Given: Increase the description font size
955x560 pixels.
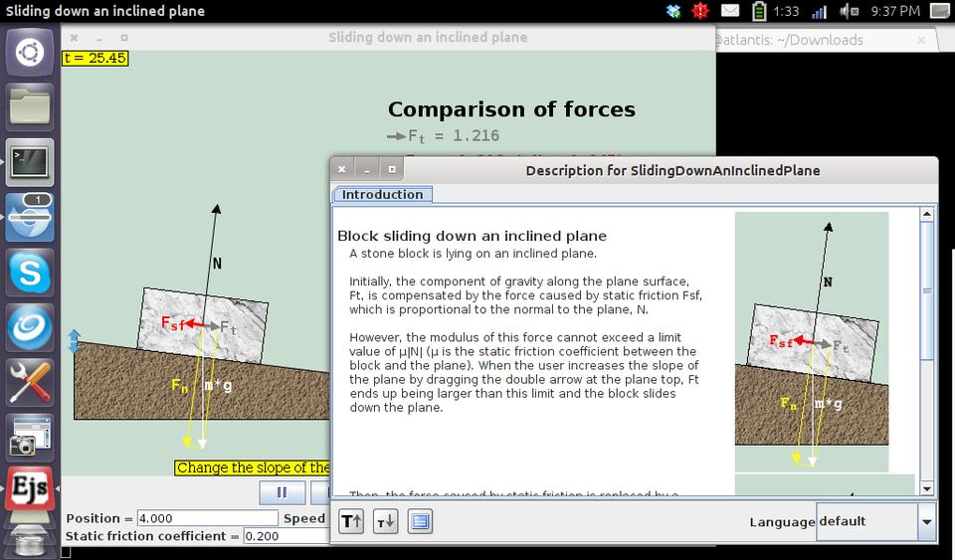Looking at the screenshot, I should tap(351, 521).
